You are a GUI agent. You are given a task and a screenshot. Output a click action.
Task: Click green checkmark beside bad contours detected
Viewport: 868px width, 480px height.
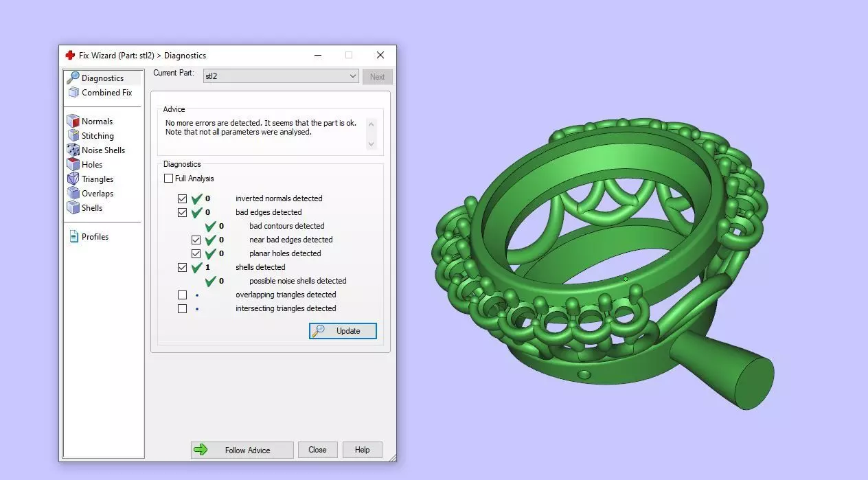(x=211, y=226)
